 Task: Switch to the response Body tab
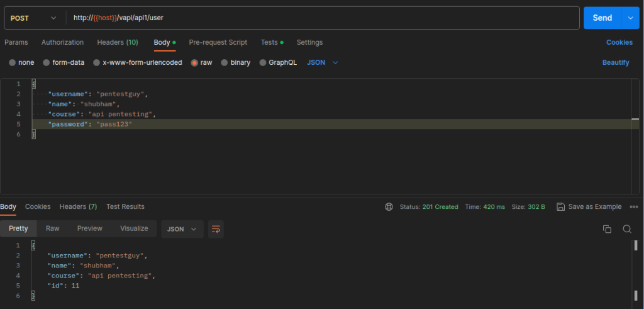click(8, 206)
